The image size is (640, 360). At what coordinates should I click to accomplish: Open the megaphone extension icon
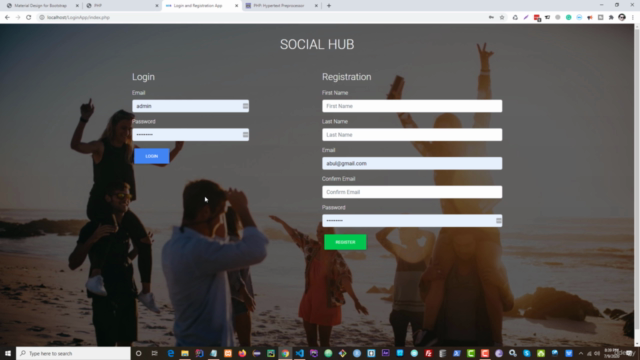590,18
